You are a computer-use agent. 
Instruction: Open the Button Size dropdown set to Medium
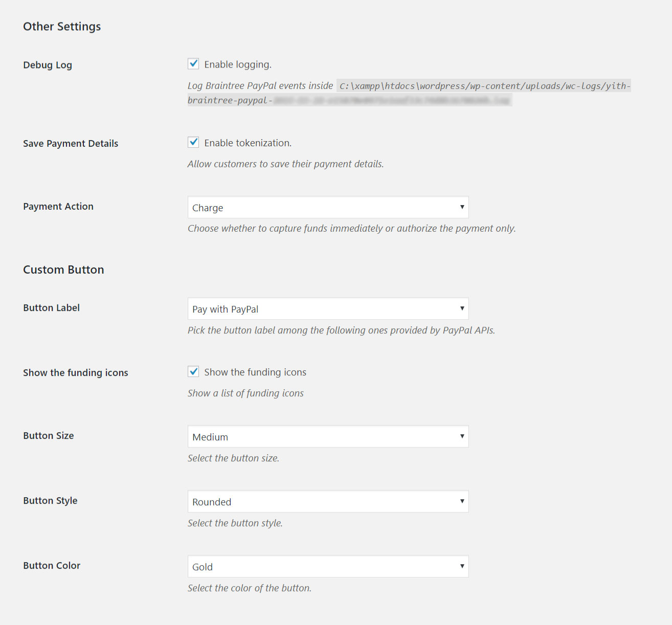click(328, 437)
